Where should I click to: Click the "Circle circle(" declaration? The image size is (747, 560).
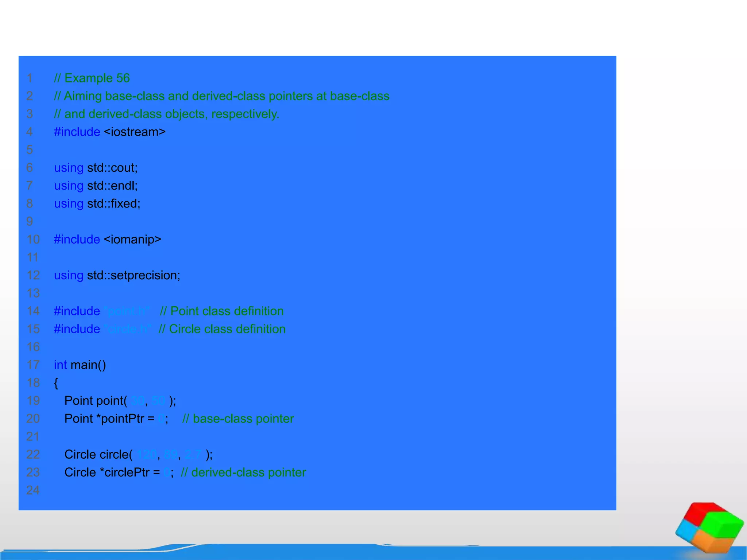(98, 454)
